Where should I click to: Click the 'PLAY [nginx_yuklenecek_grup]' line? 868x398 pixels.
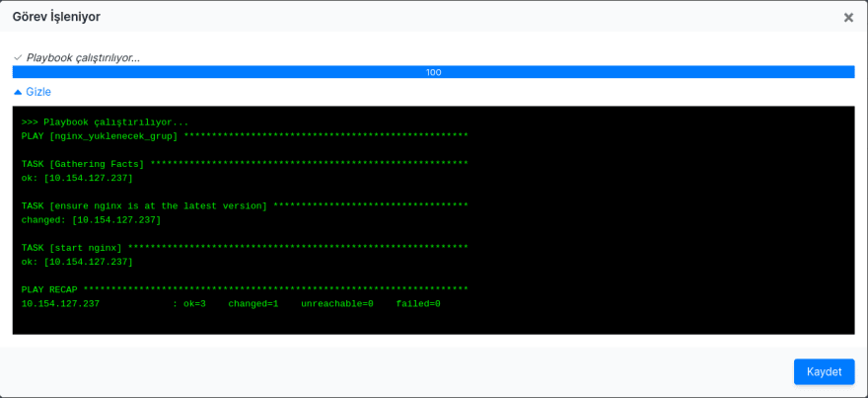[245, 136]
